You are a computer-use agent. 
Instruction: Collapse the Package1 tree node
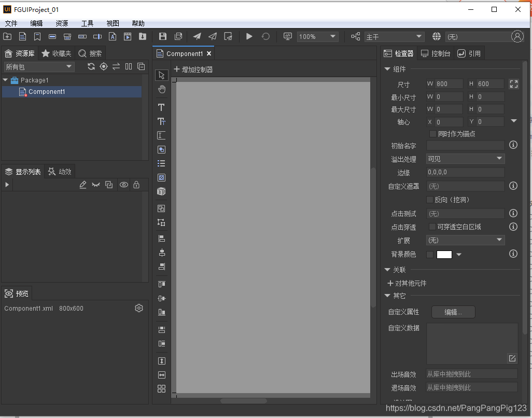coord(5,80)
